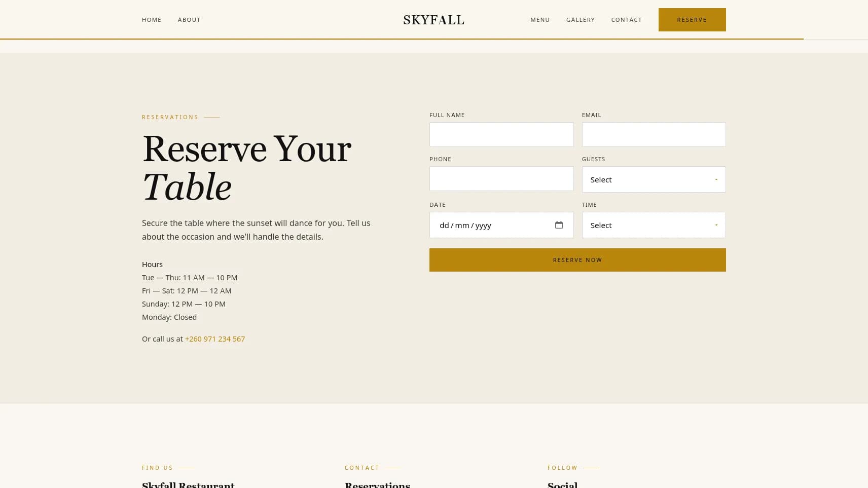Focus the Full Name field
Image resolution: width=868 pixels, height=488 pixels.
pyautogui.click(x=501, y=135)
